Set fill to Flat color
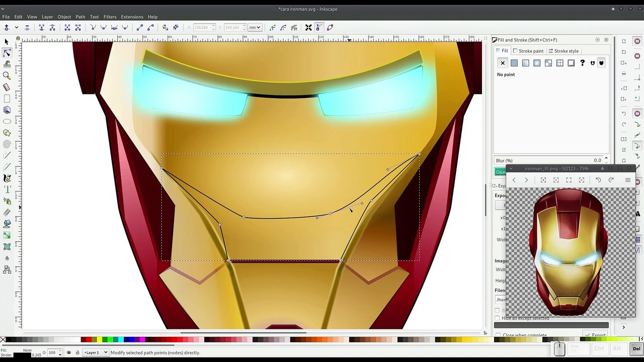644x362 pixels. pyautogui.click(x=514, y=63)
